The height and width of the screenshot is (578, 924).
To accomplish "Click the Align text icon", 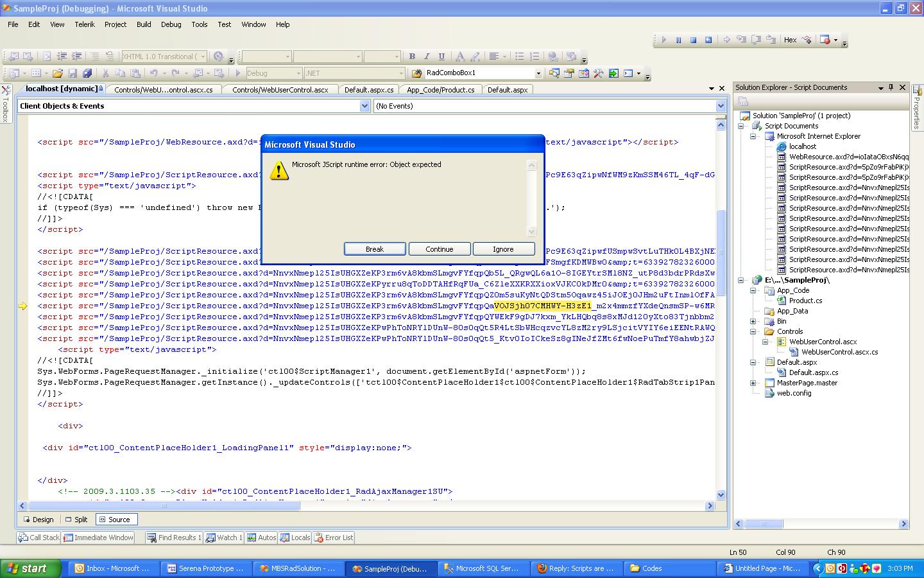I will (x=493, y=57).
